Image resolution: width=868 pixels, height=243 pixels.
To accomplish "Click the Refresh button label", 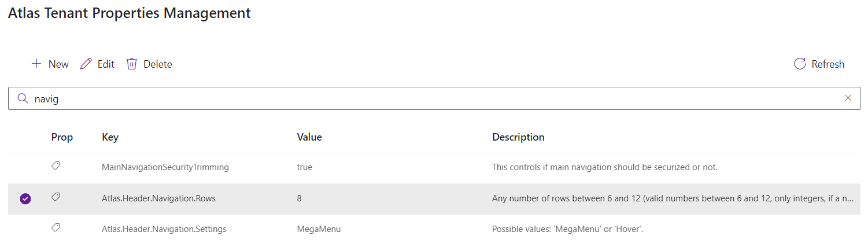I will pyautogui.click(x=828, y=64).
